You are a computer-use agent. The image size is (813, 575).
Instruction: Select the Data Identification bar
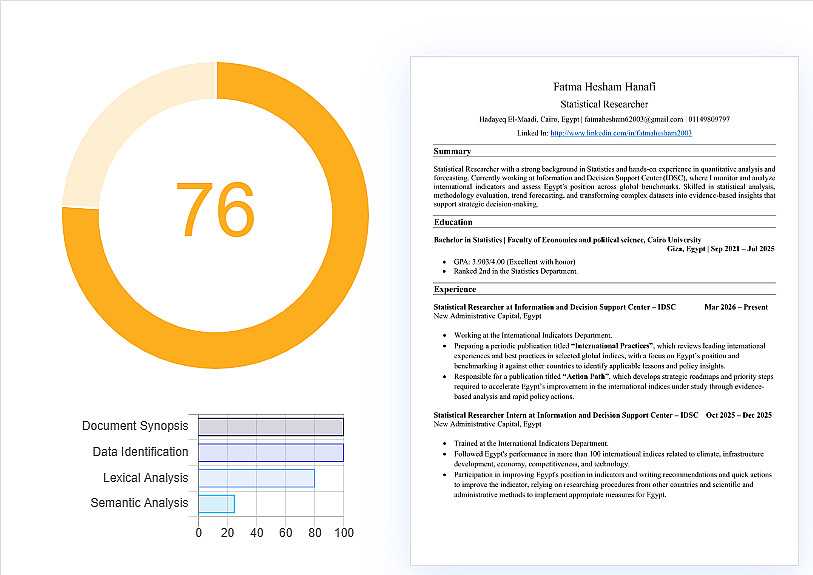[x=271, y=452]
